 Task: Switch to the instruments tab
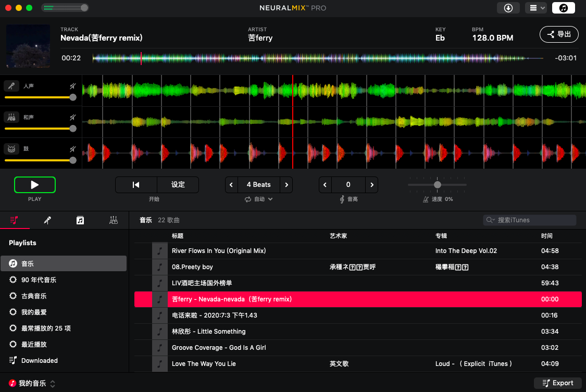(113, 220)
